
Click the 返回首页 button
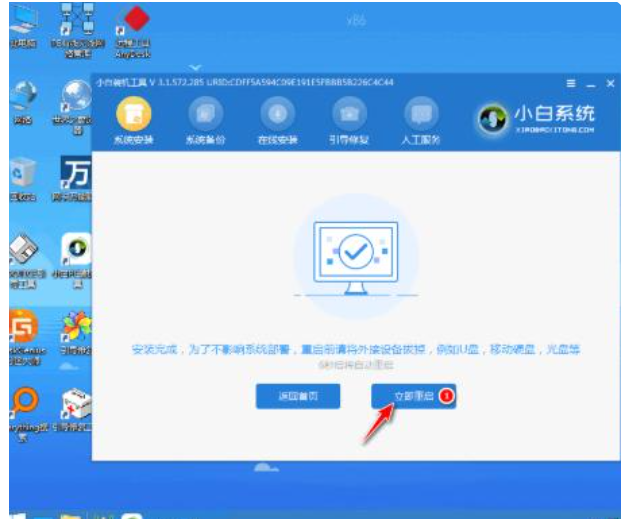298,396
